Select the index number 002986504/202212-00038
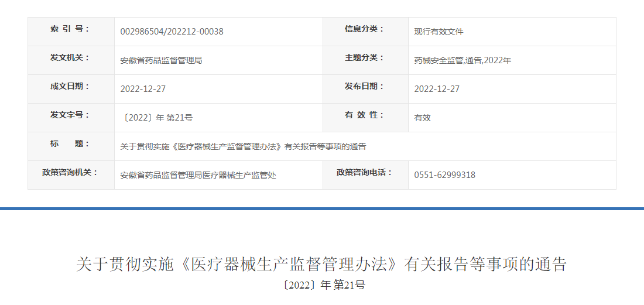This screenshot has width=644, height=305. pyautogui.click(x=172, y=32)
